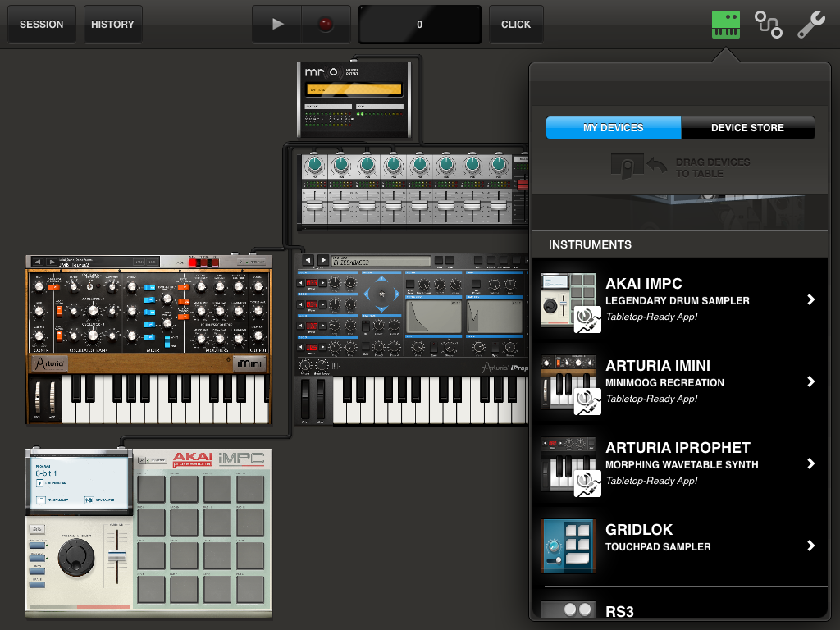Go to previous preset on iMini
The image size is (840, 630).
click(x=38, y=262)
